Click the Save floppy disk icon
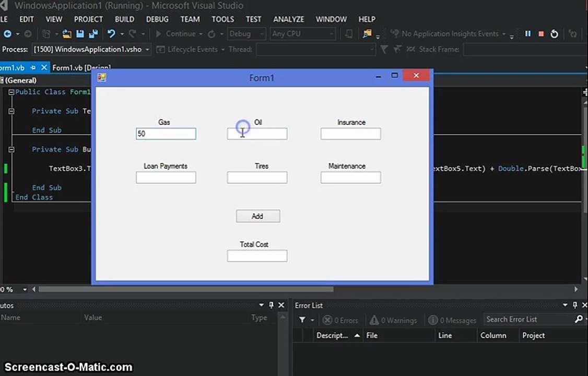The height and width of the screenshot is (376, 588). coord(80,34)
